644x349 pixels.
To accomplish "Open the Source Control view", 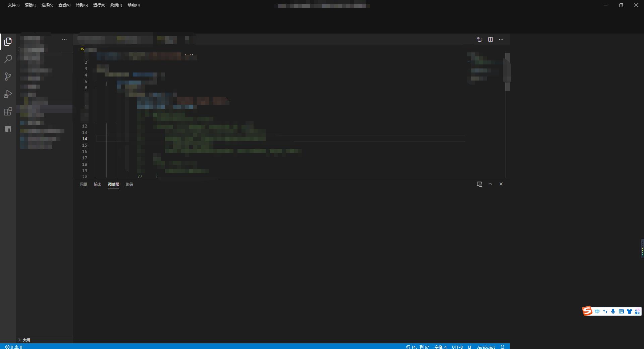I will point(8,77).
